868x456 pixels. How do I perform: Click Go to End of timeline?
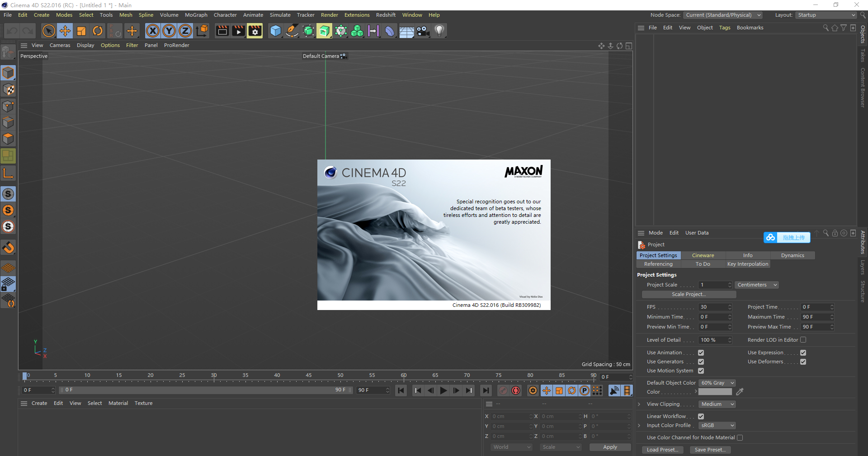tap(486, 390)
